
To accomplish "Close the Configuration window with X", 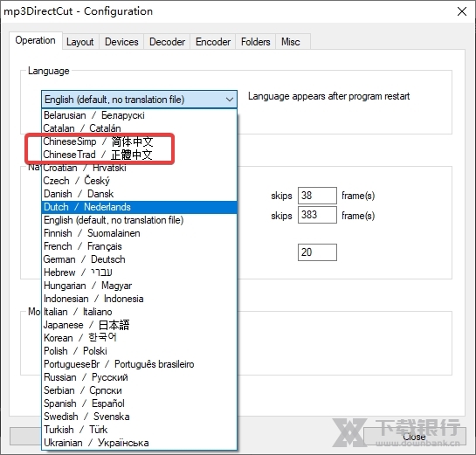I will coord(462,11).
